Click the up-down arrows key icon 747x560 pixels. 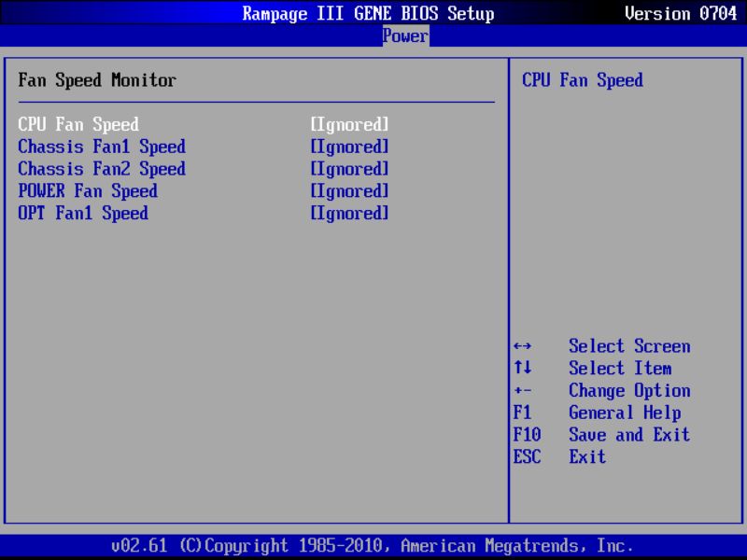(523, 368)
